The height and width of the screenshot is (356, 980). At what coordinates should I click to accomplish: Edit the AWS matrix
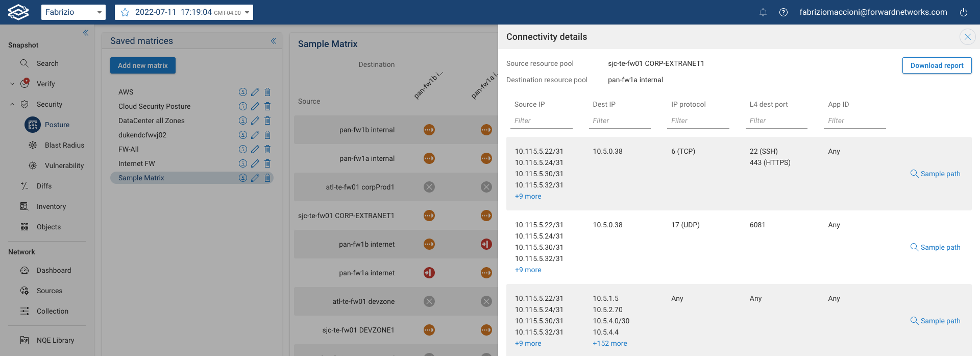tap(255, 92)
